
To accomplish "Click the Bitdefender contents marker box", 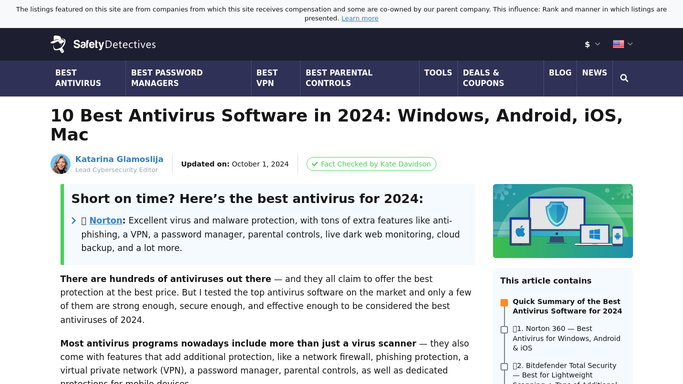I will (504, 367).
